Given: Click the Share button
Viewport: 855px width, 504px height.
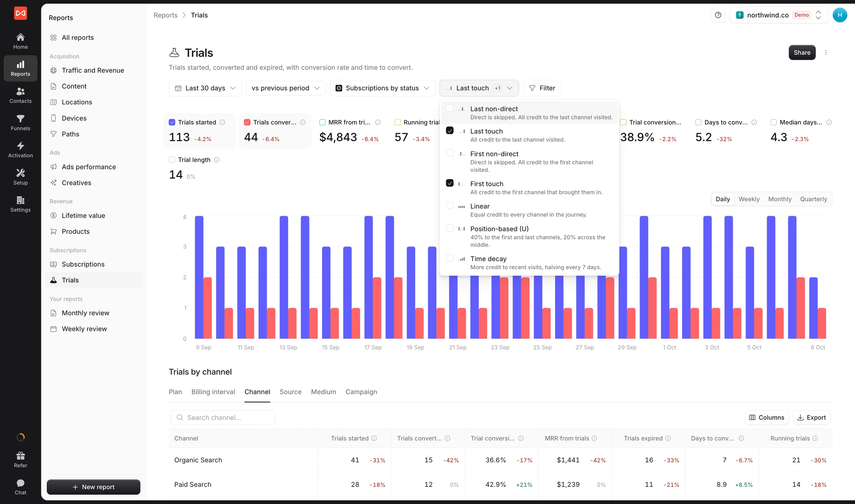Looking at the screenshot, I should point(802,52).
